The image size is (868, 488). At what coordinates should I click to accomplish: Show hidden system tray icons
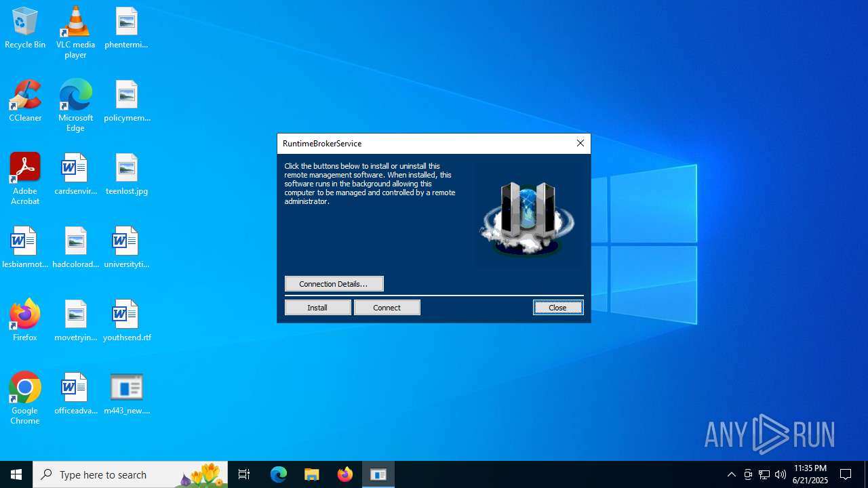(731, 474)
